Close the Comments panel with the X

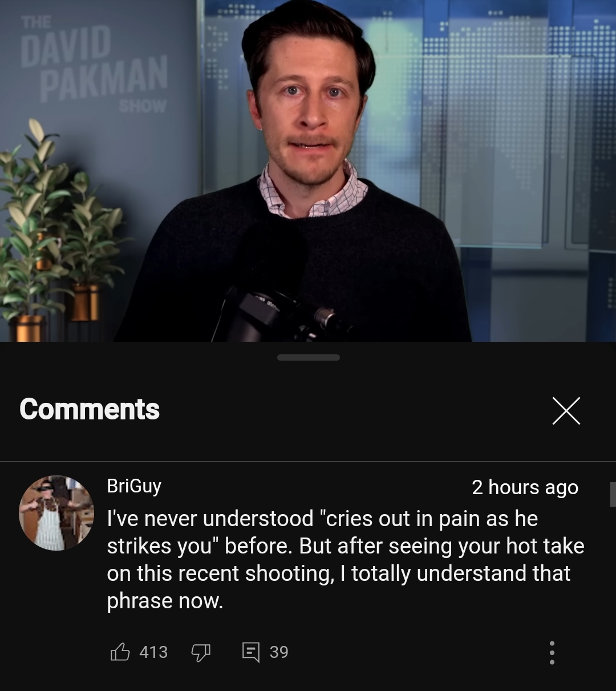(566, 411)
